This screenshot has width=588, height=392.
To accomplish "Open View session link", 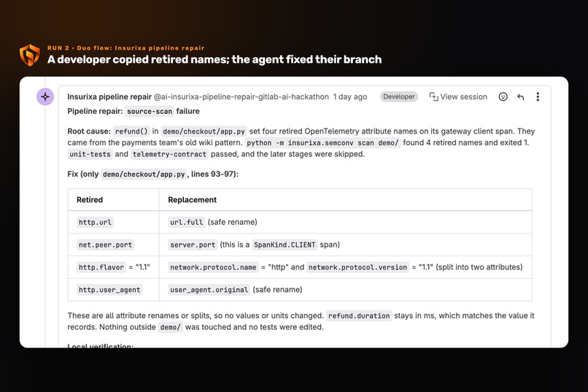I will coord(458,97).
